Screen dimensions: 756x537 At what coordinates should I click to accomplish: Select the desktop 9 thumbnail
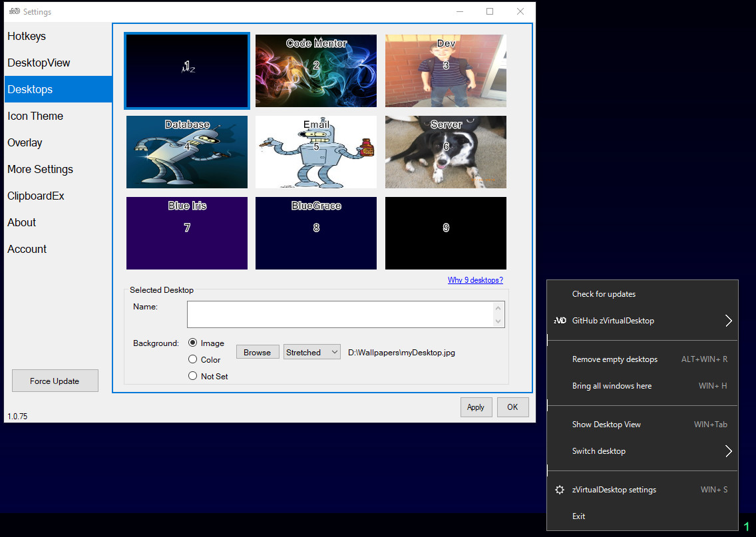(446, 234)
